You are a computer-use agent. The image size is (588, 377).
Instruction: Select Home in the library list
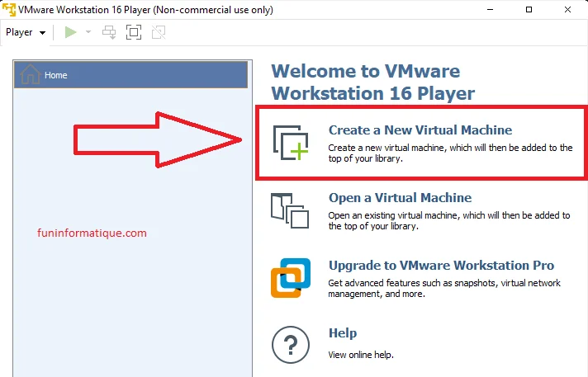coord(130,75)
